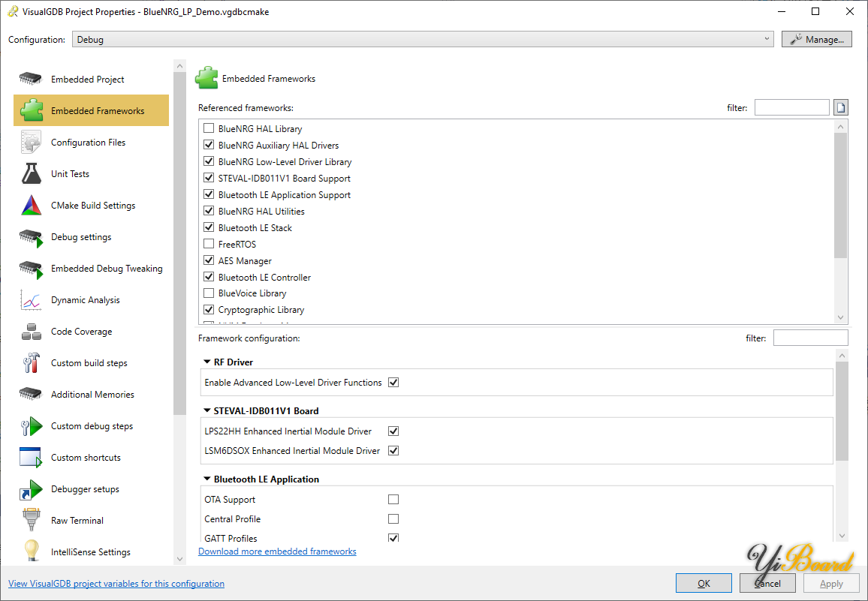
Task: Enable the FreeRTOS framework checkbox
Action: [209, 244]
